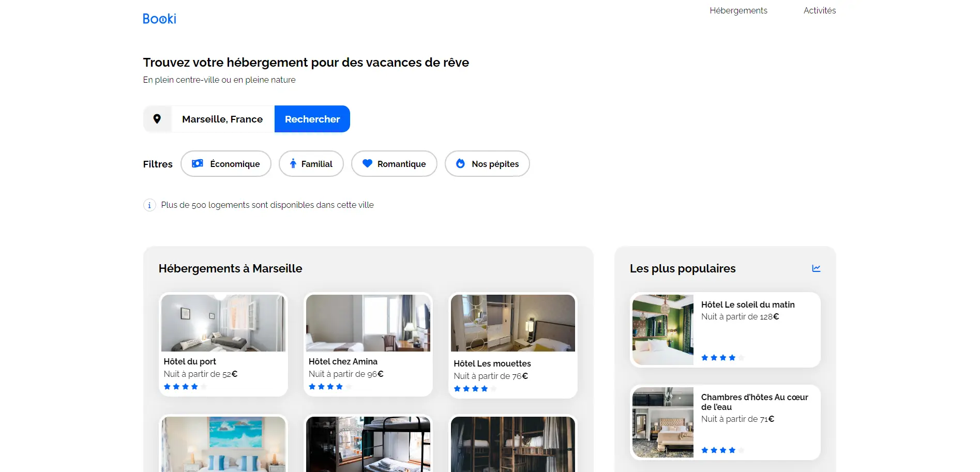Click Chambres d'hôtes Au cœur de l'eau stars
980x472 pixels.
[722, 450]
